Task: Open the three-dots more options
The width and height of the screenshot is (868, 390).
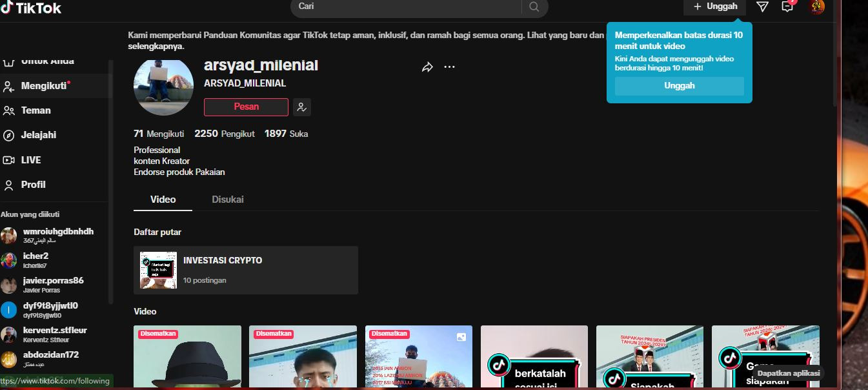Action: pos(450,67)
